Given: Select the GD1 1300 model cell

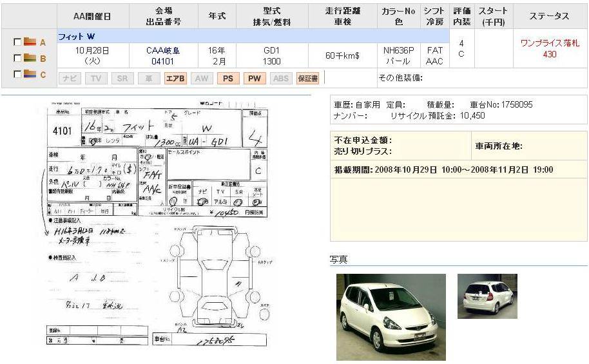Looking at the screenshot, I should click(272, 55).
